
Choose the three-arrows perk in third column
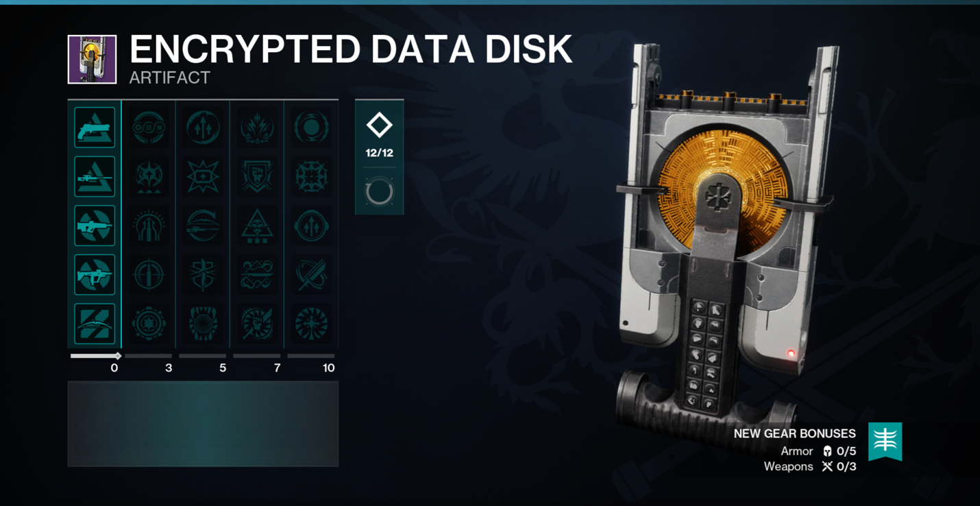203,128
